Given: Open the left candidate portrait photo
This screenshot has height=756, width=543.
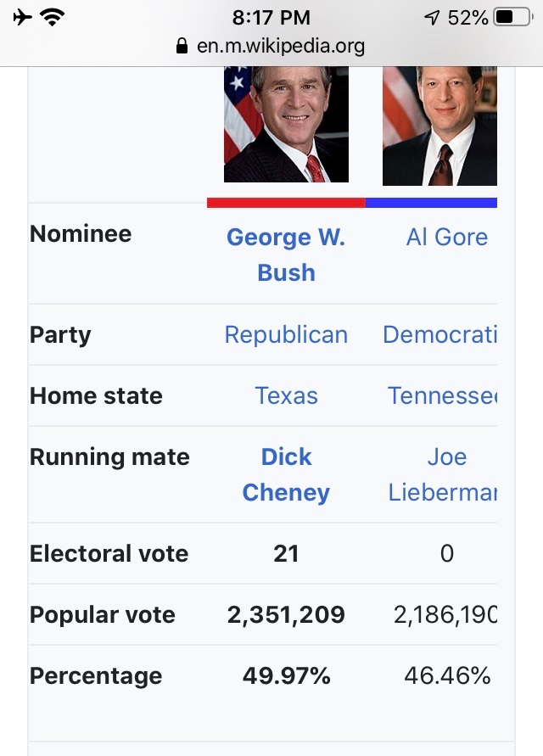Looking at the screenshot, I should point(286,124).
